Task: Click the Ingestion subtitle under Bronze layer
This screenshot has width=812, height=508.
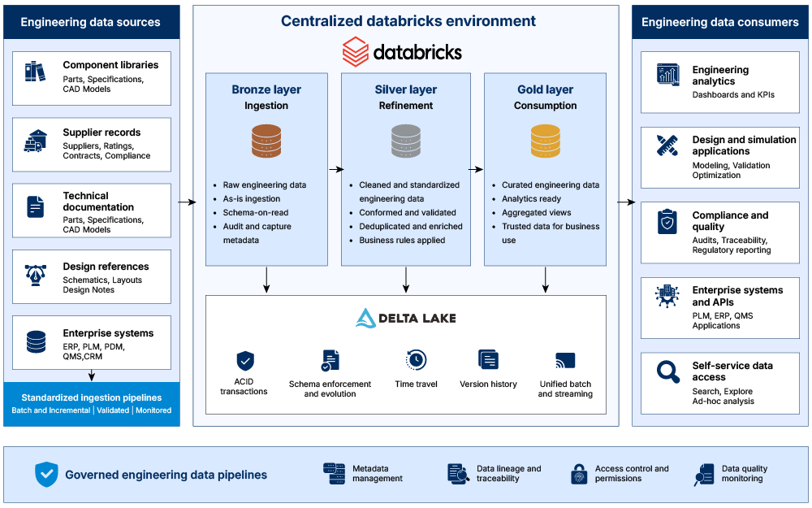Action: click(266, 105)
